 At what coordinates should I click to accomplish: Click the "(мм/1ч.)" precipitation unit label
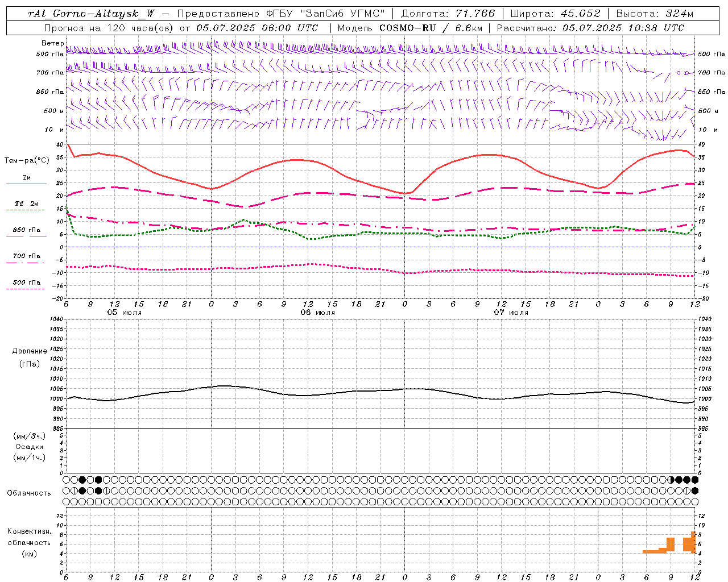(x=30, y=458)
